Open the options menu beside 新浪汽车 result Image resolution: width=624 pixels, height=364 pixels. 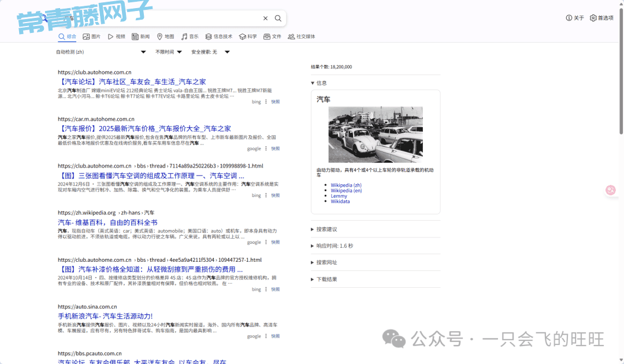[266, 336]
